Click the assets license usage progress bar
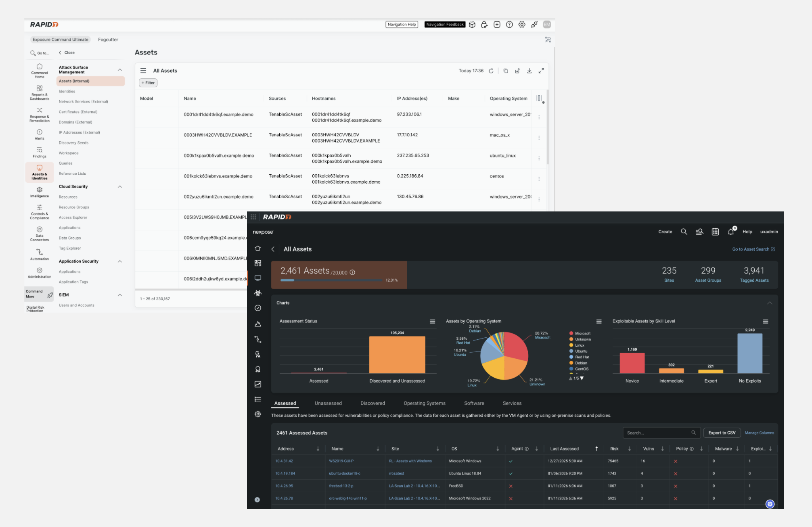 pos(331,280)
